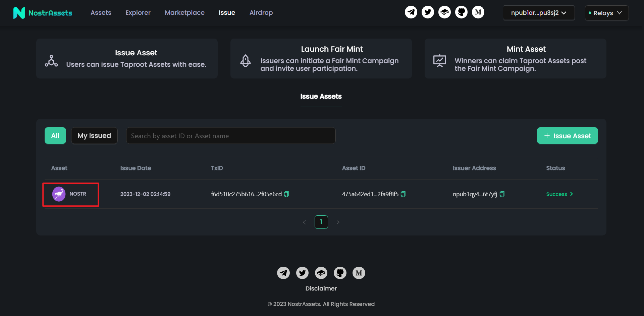
Task: Expand the npub1ar...pu3sj2 account dropdown
Action: [538, 13]
